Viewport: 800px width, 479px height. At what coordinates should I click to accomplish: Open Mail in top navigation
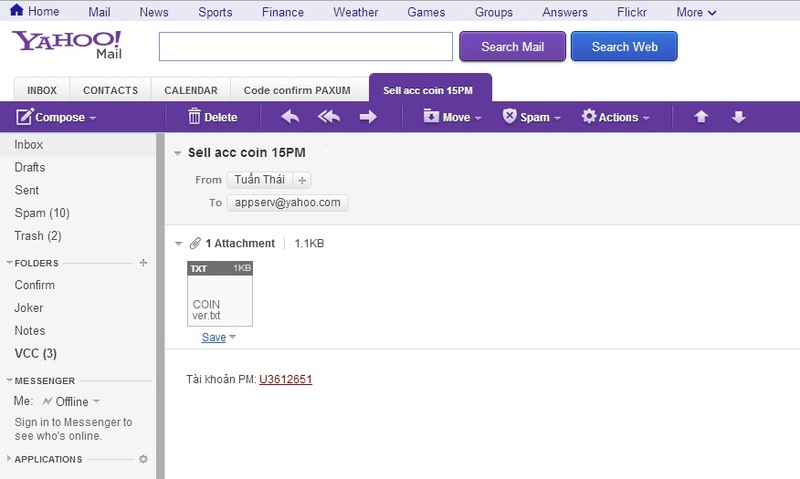click(99, 12)
